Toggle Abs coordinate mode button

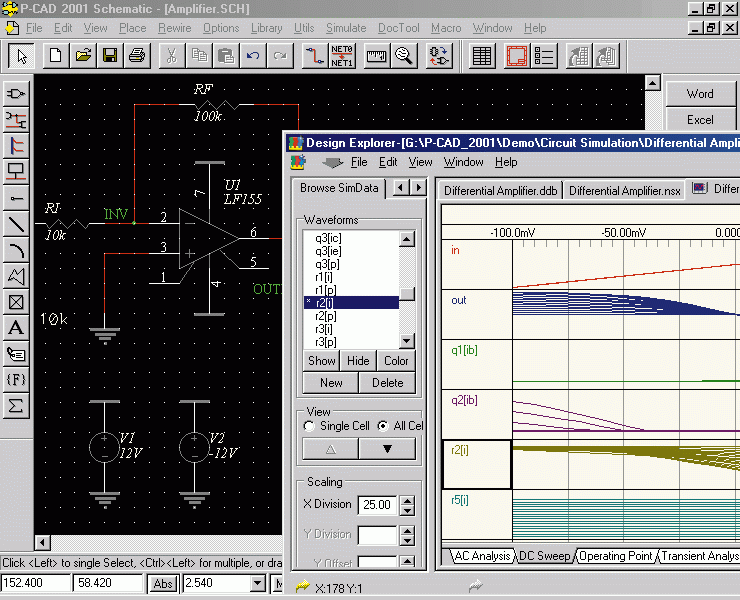tap(163, 583)
